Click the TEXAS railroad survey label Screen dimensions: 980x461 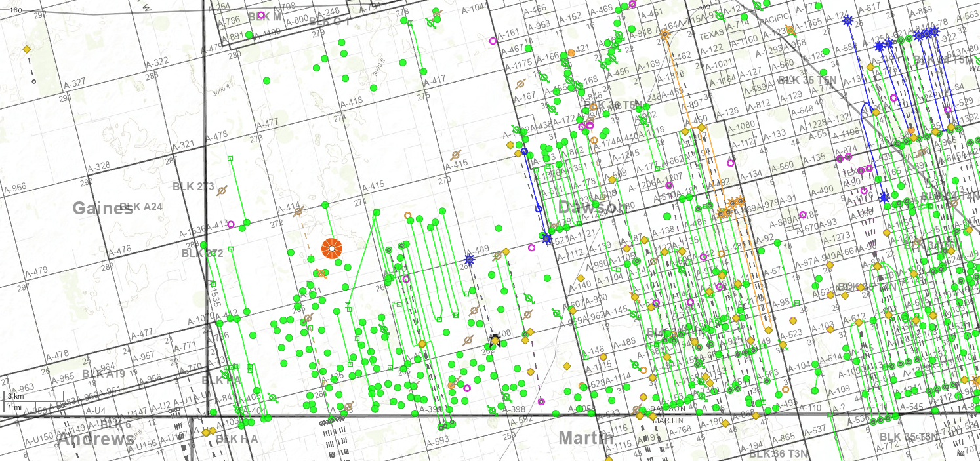(711, 35)
